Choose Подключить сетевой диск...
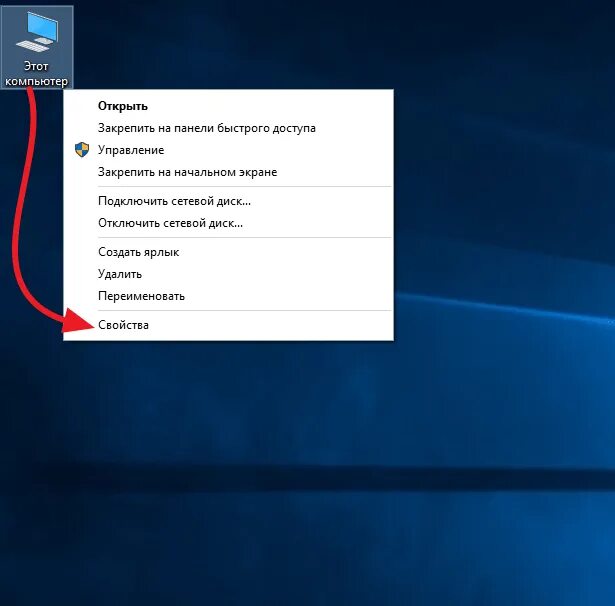 [x=228, y=201]
